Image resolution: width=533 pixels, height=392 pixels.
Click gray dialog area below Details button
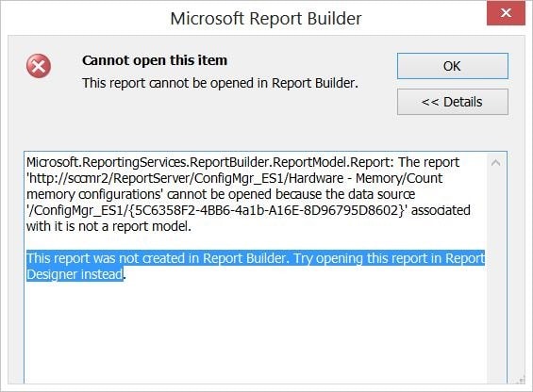(x=453, y=133)
